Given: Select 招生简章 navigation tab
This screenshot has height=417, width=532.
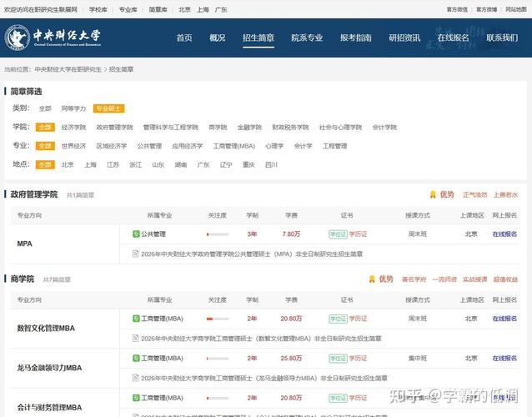Looking at the screenshot, I should 258,38.
